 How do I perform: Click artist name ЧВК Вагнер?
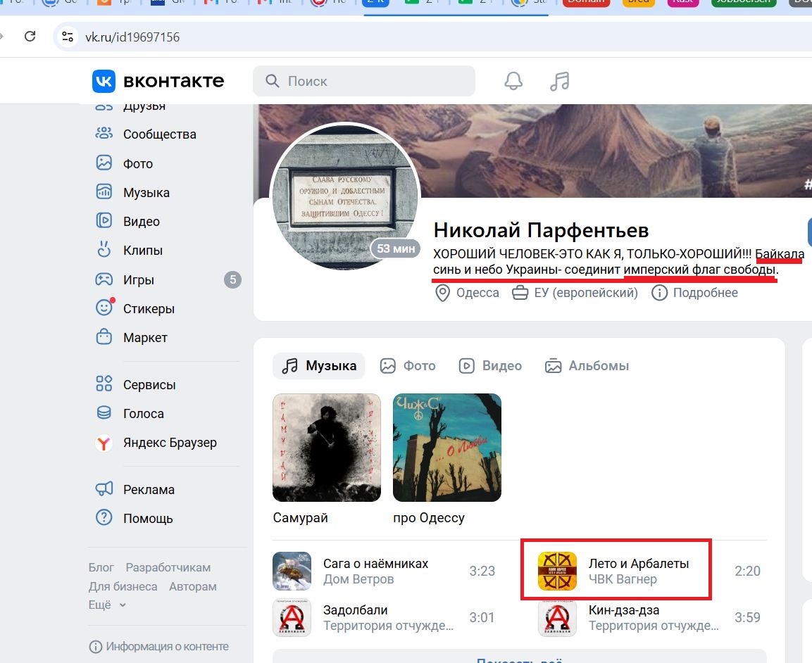tap(623, 579)
